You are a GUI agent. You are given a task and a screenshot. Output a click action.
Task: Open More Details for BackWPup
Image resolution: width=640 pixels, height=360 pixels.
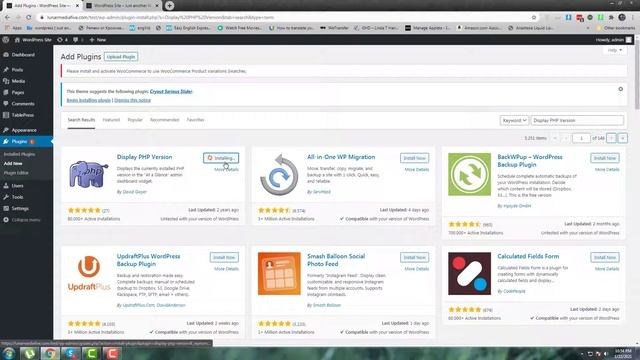click(607, 169)
